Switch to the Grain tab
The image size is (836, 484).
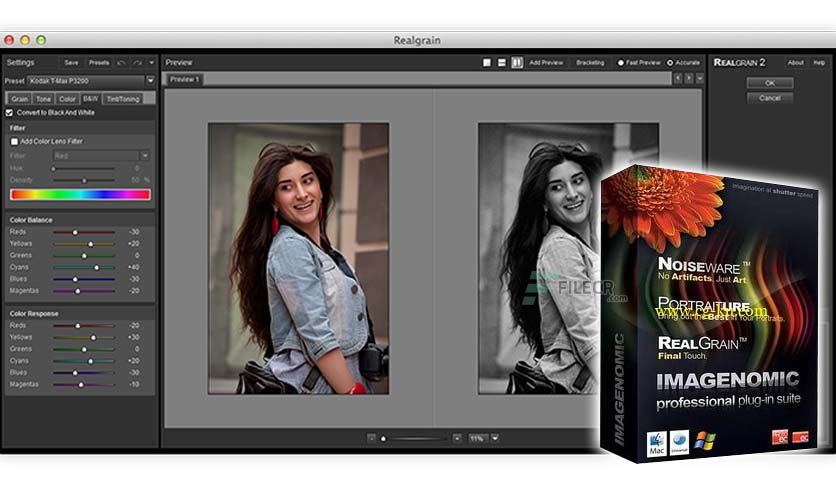click(x=20, y=99)
